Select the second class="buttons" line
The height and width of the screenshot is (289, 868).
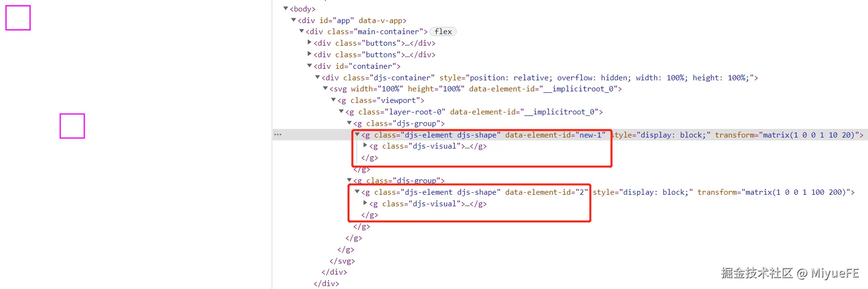374,55
